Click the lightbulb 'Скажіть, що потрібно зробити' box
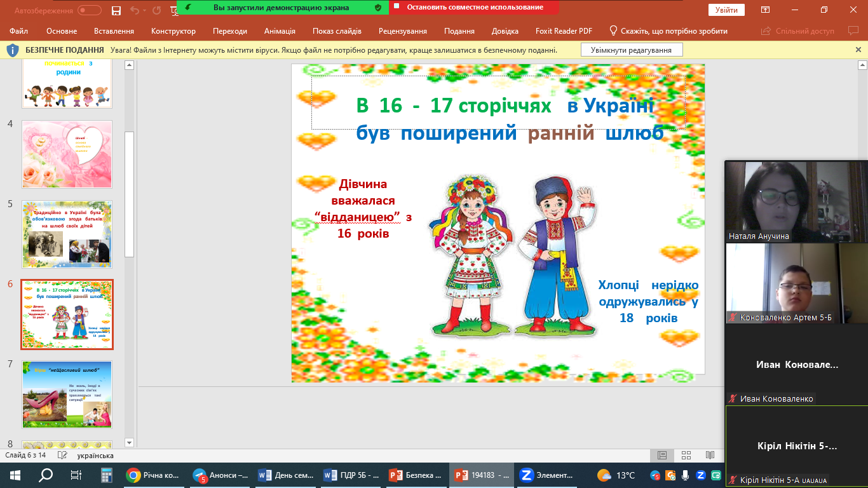 click(668, 31)
